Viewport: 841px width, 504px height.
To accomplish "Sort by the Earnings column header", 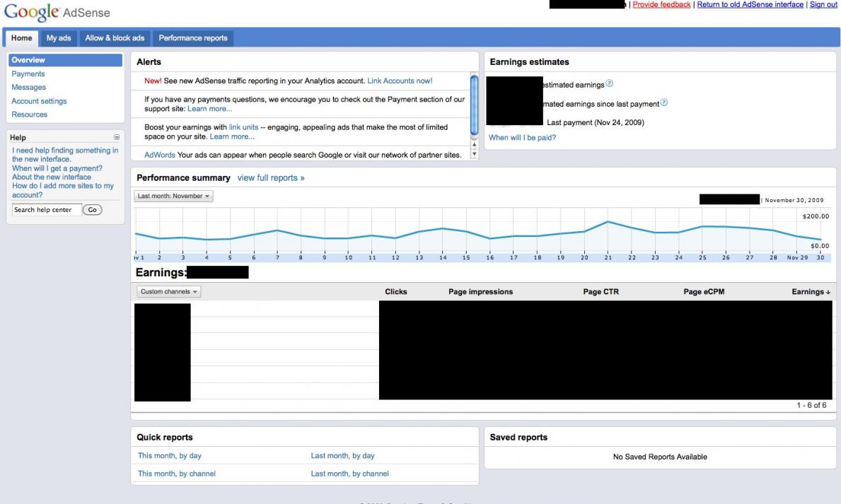I will pyautogui.click(x=811, y=292).
